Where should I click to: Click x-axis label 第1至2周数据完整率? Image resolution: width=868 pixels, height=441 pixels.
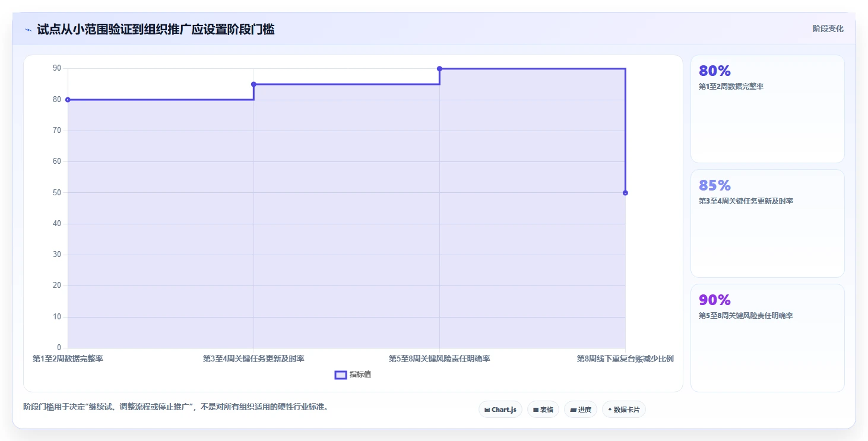(x=68, y=359)
